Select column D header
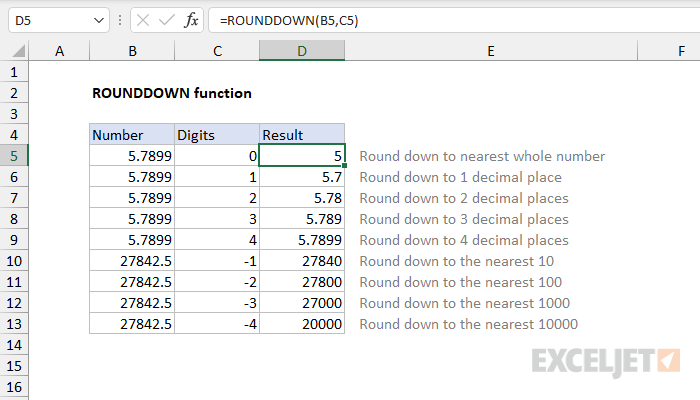 point(302,51)
